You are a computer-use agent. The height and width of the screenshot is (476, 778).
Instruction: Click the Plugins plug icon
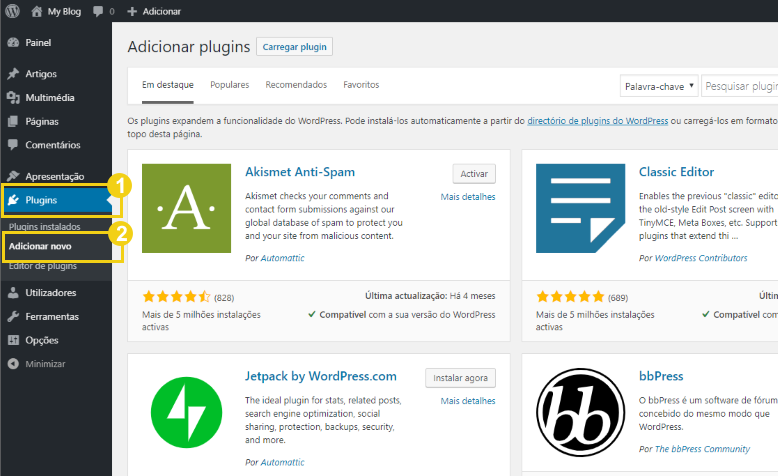click(x=13, y=200)
